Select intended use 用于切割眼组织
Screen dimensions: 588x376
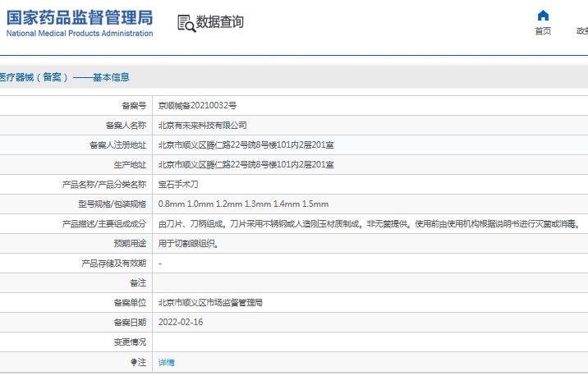(x=189, y=244)
